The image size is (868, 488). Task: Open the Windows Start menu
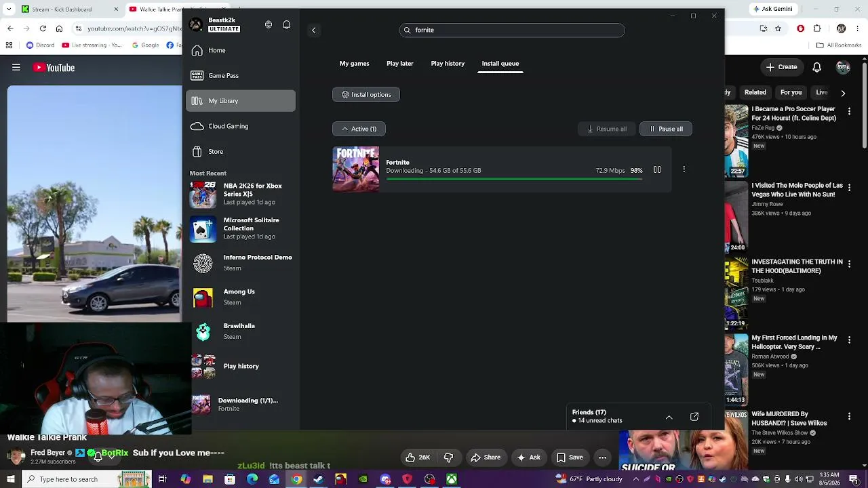10,479
